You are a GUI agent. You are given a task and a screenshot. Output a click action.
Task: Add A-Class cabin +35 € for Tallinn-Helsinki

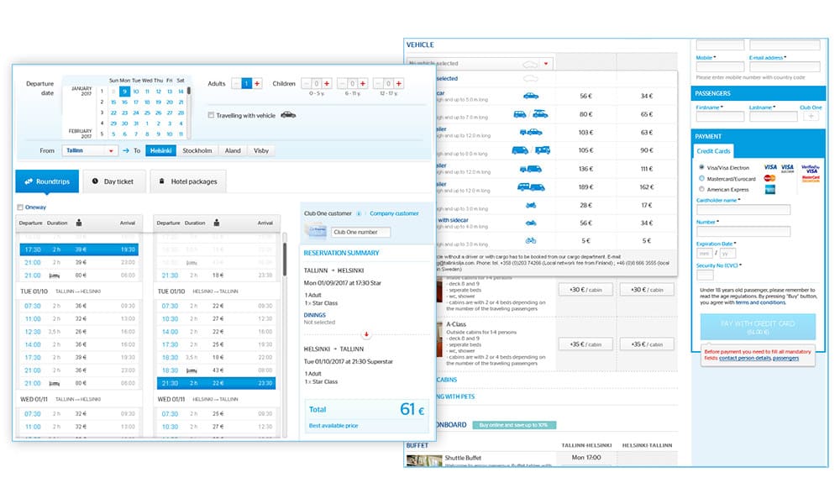[586, 344]
